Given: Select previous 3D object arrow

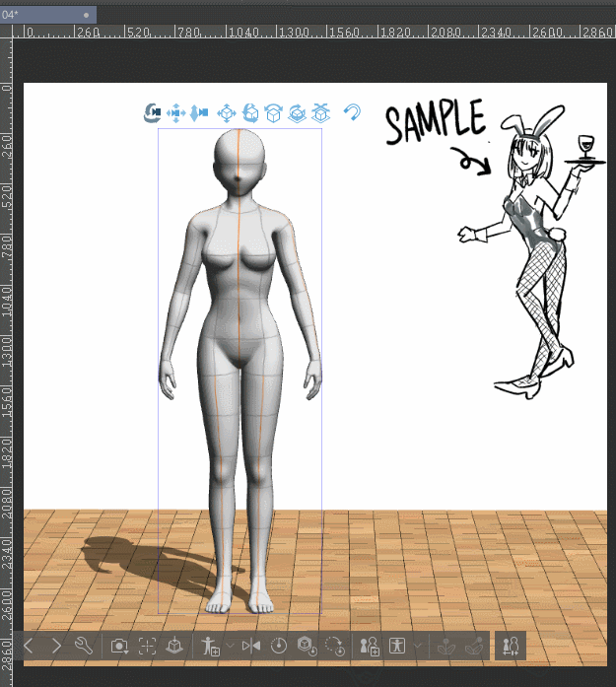Looking at the screenshot, I should point(29,646).
